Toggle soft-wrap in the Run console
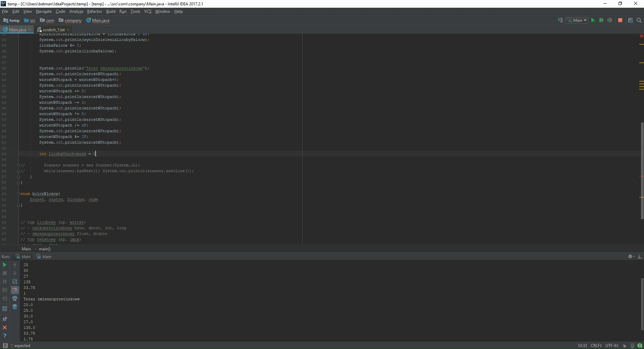Viewport: 644px width, 349px height. (15, 282)
